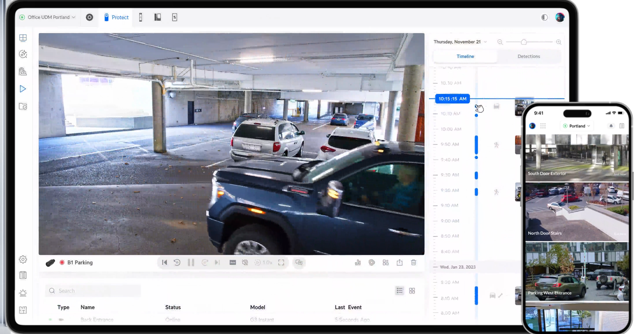Open the Thursday, November 21 date picker
This screenshot has height=334, width=644.
460,42
